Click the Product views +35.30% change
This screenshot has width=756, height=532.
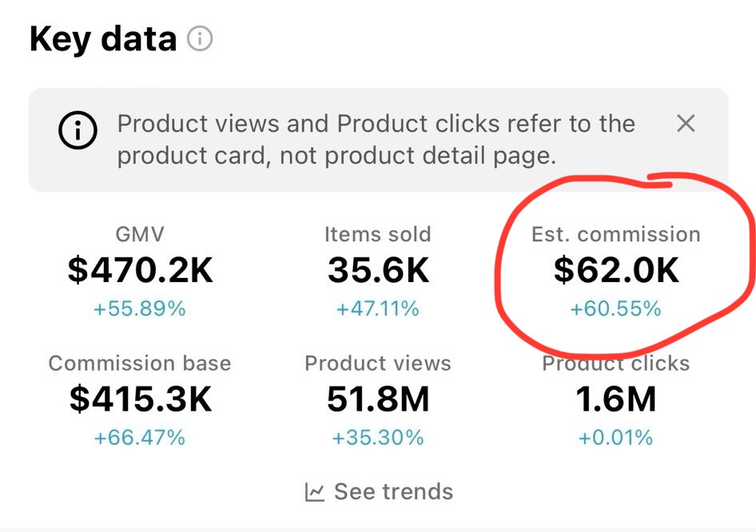click(377, 438)
